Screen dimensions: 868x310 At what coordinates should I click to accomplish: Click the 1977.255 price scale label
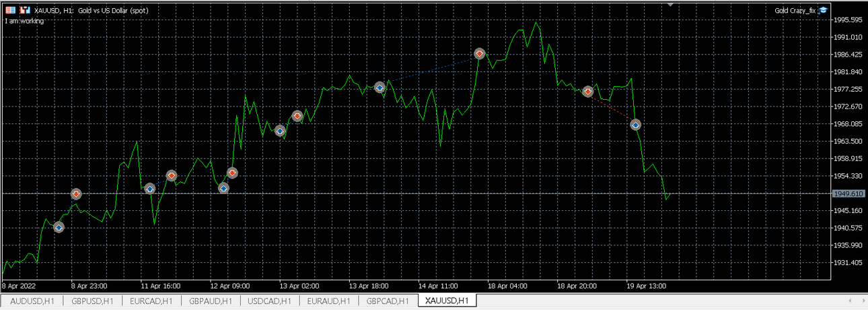pos(848,90)
